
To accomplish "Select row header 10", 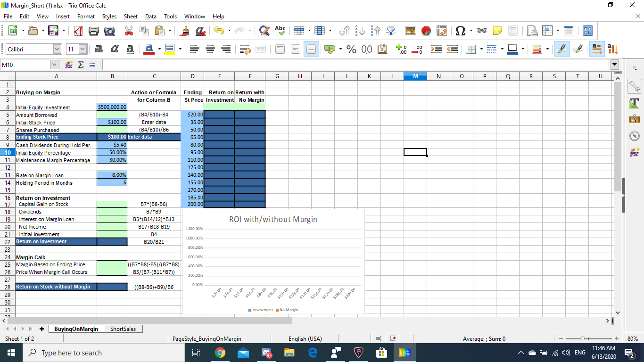I will (8, 153).
